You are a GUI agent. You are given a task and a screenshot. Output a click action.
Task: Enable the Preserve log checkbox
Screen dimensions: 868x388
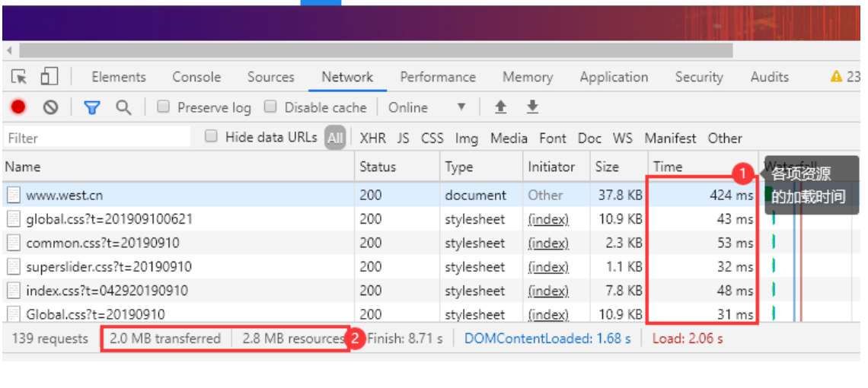pyautogui.click(x=163, y=107)
